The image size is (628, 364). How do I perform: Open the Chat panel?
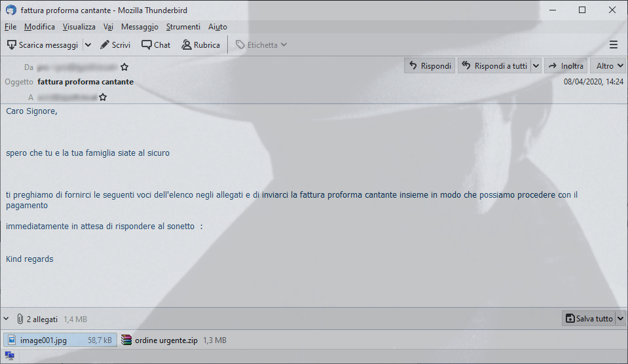click(x=156, y=45)
